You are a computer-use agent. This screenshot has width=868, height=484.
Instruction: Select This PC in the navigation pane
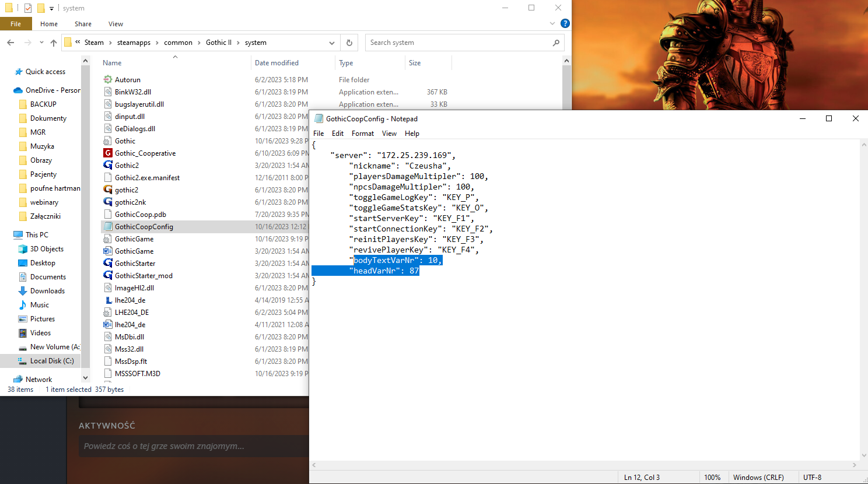click(x=37, y=235)
